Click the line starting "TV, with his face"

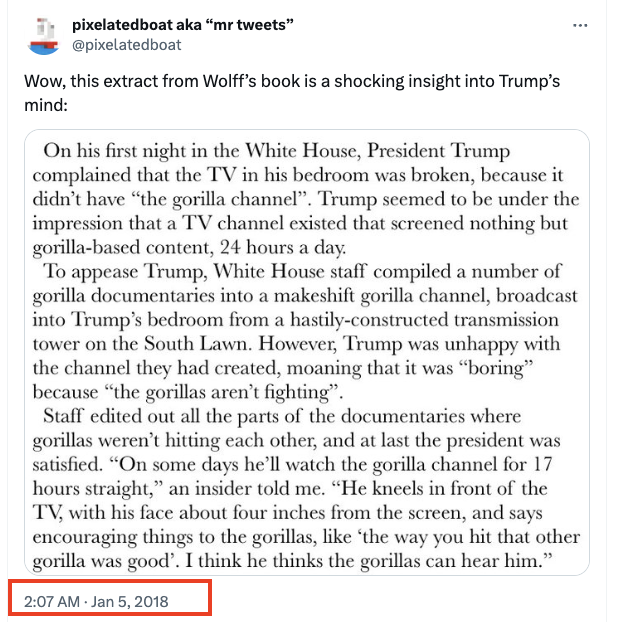(290, 509)
